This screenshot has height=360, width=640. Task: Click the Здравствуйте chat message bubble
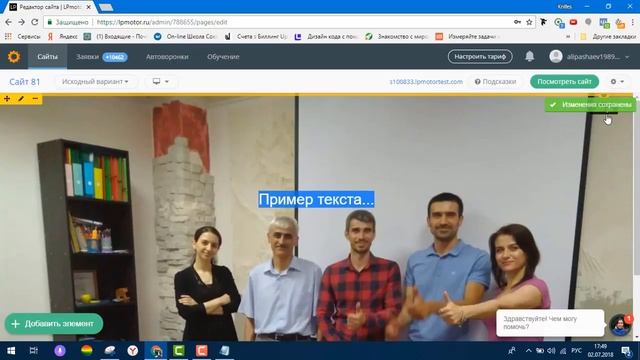click(x=550, y=323)
